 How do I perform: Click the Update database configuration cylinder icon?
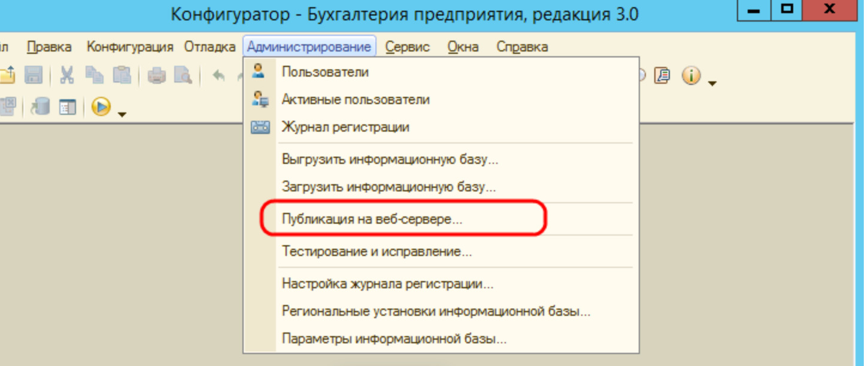pos(41,107)
